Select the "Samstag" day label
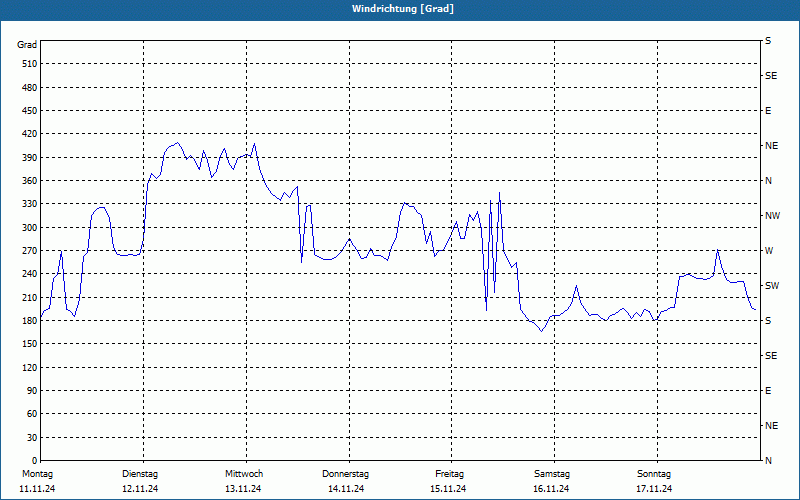800x500 pixels. click(x=552, y=474)
